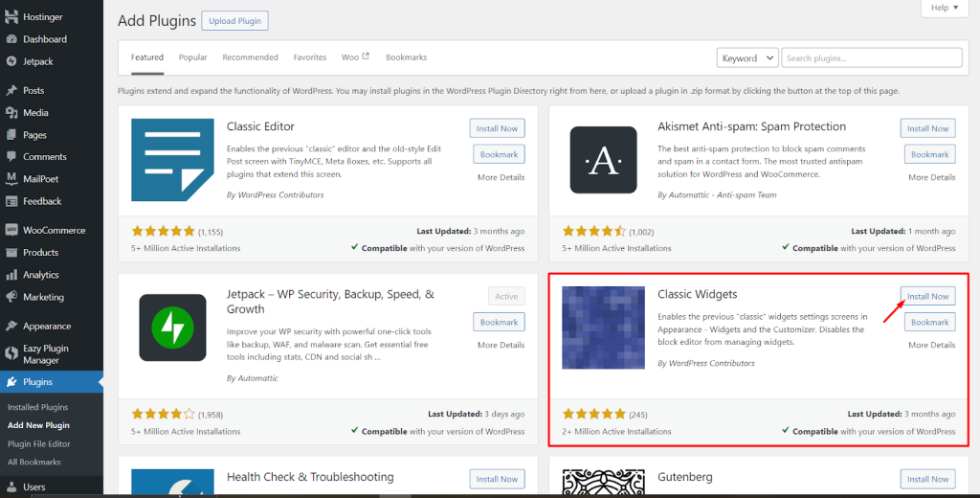The width and height of the screenshot is (980, 498).
Task: Open the Hostinger sidebar icon
Action: (11, 17)
